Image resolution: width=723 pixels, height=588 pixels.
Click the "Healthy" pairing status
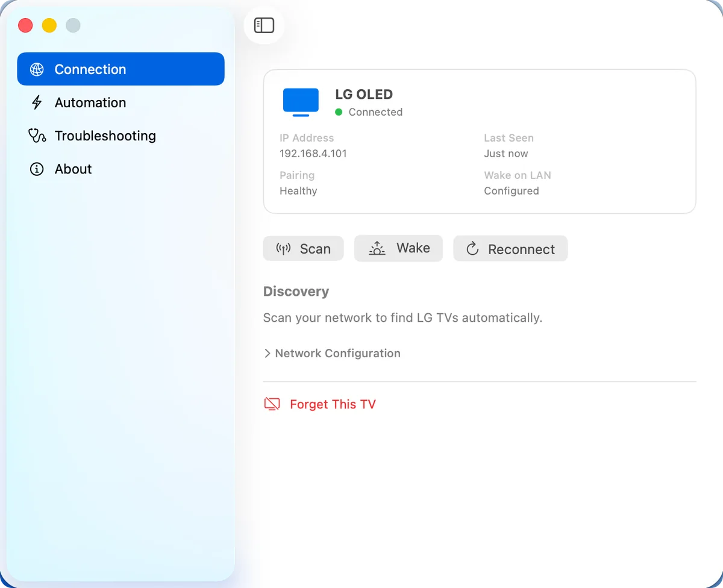pyautogui.click(x=298, y=191)
